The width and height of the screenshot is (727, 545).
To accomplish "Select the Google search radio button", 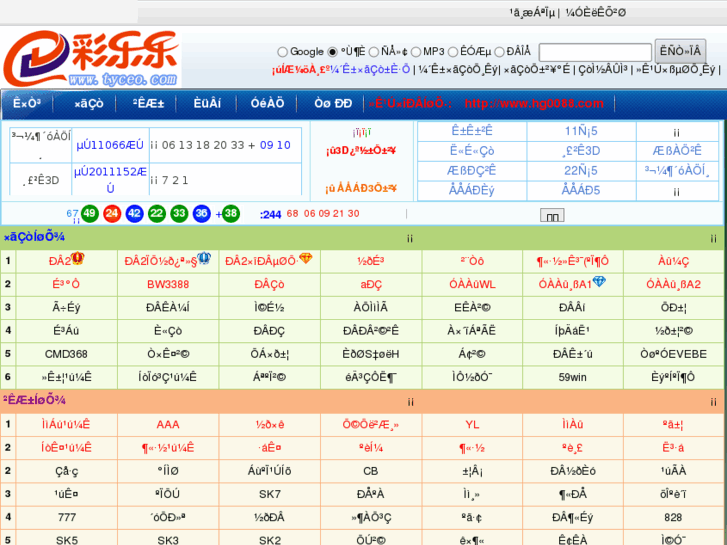I will point(283,52).
